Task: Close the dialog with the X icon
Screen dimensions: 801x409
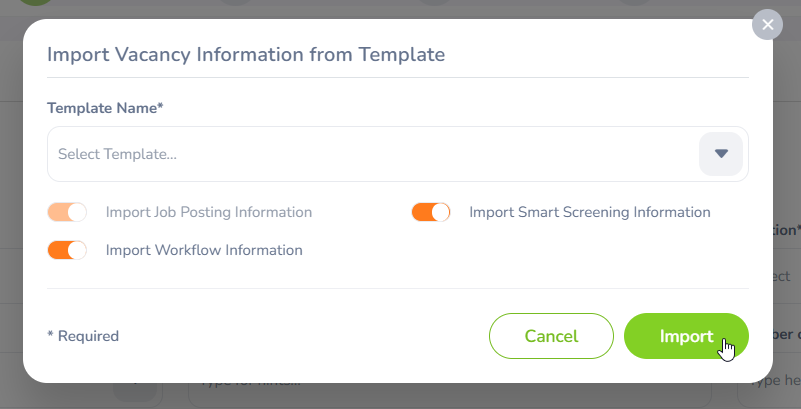Action: [767, 25]
